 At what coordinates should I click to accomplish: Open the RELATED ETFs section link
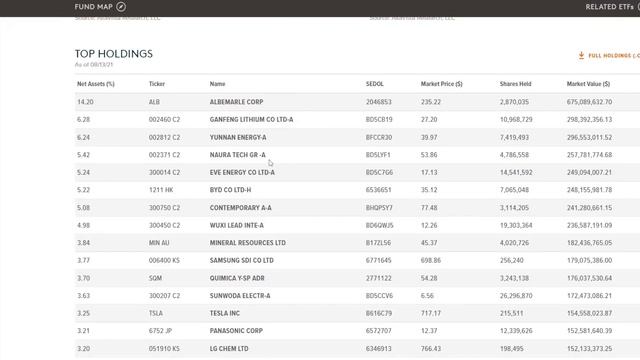click(x=609, y=7)
